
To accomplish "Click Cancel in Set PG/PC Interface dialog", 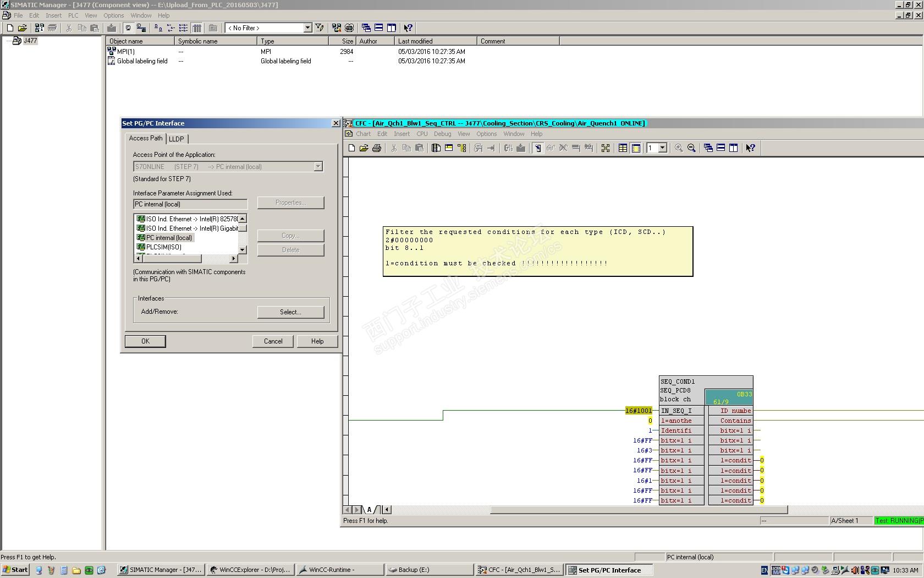I will pyautogui.click(x=273, y=341).
